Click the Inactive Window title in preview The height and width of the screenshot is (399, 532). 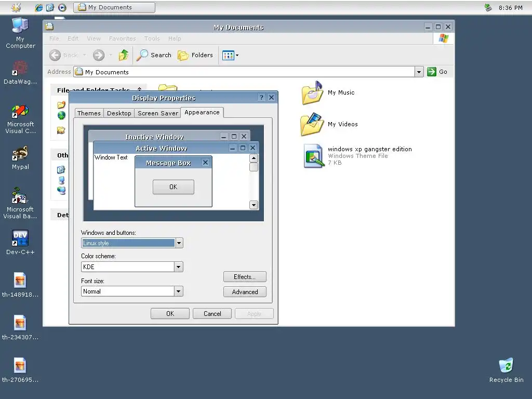click(x=154, y=137)
